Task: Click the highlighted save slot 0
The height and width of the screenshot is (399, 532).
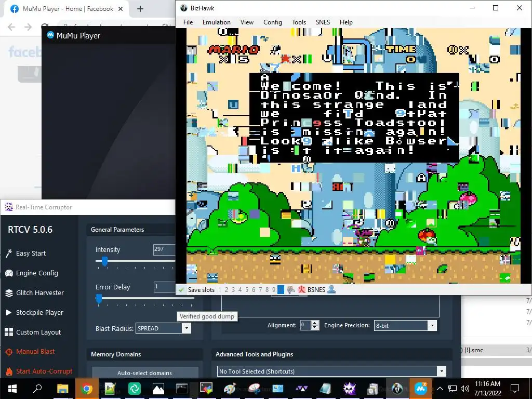Action: coord(281,290)
